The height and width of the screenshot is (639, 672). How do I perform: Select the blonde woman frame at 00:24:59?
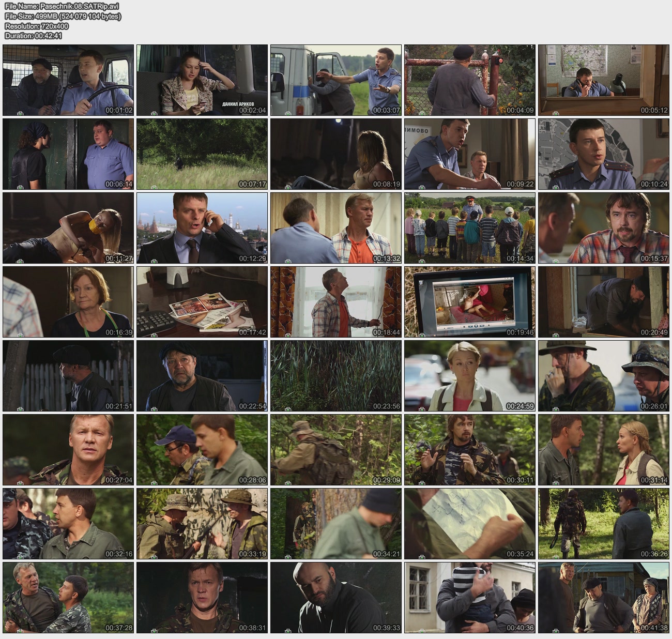click(x=469, y=376)
